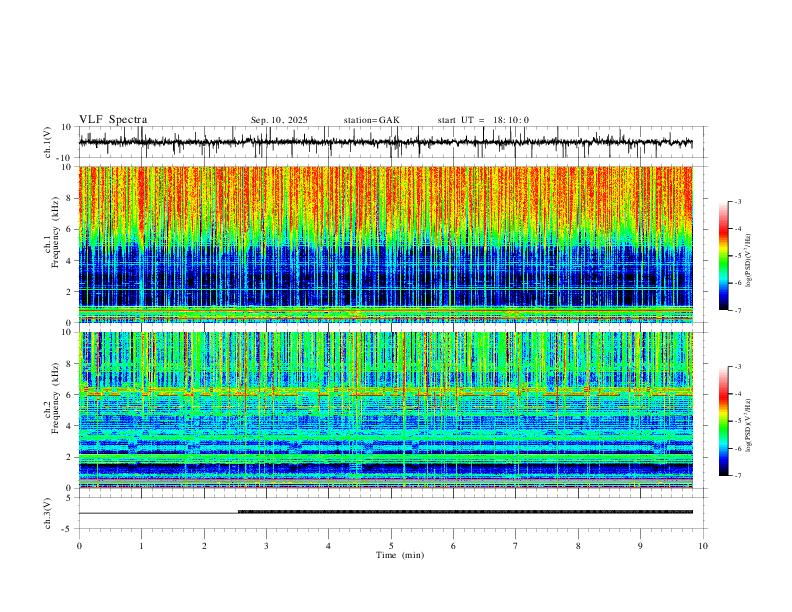Click time axis tick label "5"
The height and width of the screenshot is (612, 792).
point(391,546)
